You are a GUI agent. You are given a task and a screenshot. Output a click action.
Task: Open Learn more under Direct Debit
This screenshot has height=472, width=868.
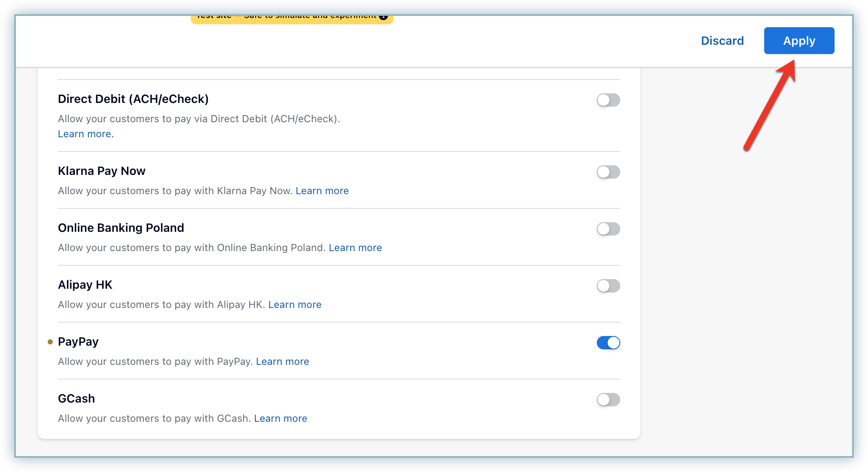[86, 134]
